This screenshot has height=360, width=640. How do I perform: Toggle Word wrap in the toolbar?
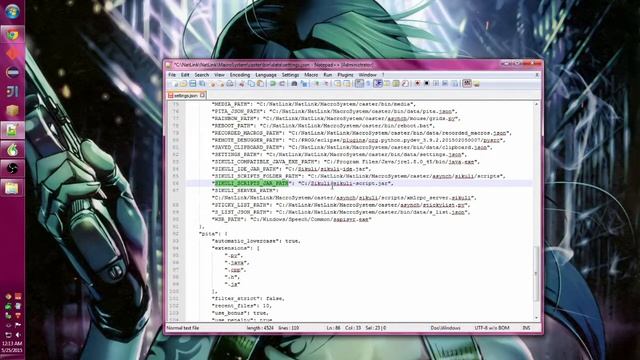pyautogui.click(x=359, y=84)
